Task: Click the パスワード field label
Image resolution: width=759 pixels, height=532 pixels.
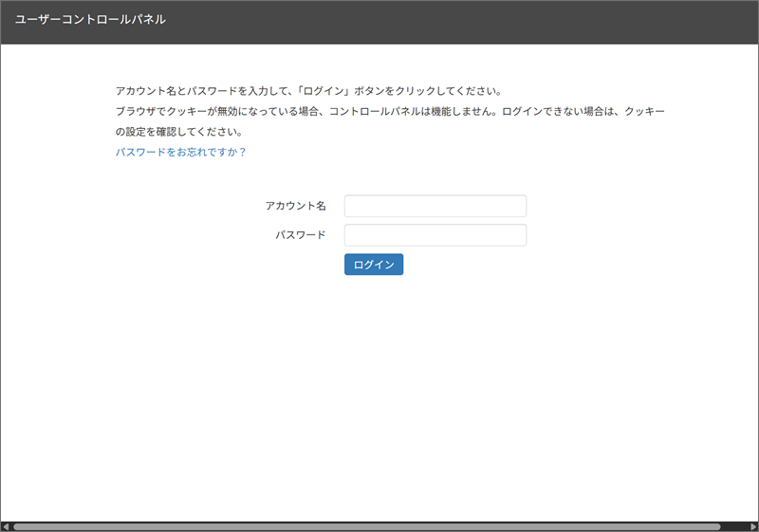Action: tap(301, 235)
